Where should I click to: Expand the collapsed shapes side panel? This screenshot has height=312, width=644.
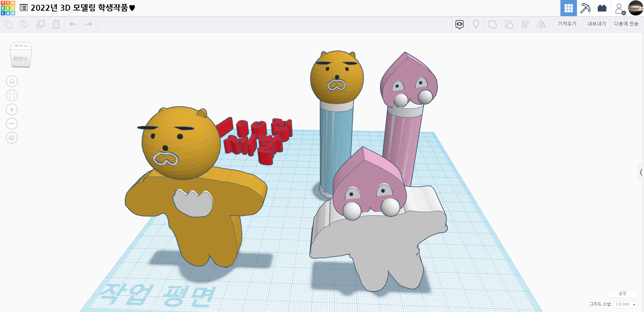(x=641, y=173)
